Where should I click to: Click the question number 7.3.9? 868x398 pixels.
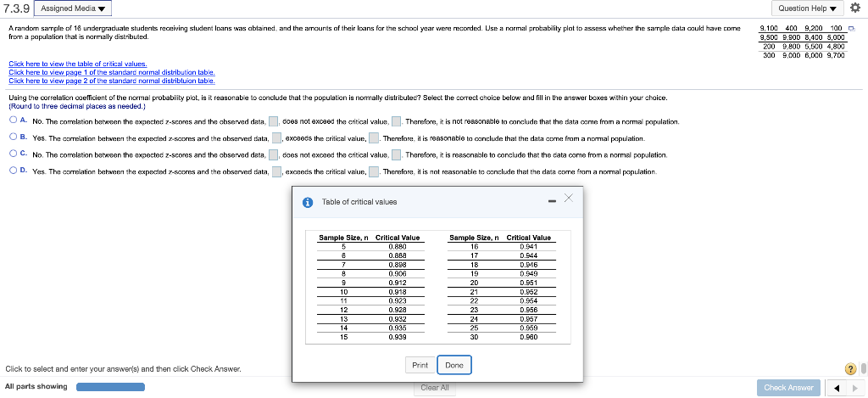[15, 8]
